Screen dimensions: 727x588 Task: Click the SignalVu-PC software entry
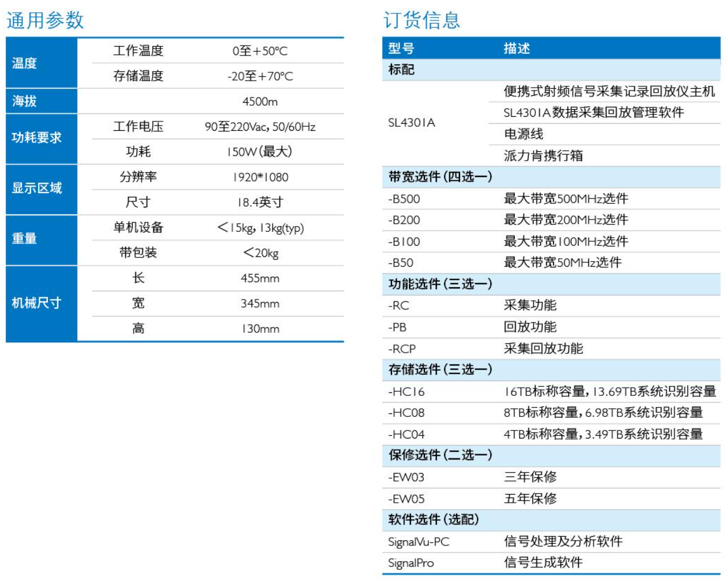point(418,542)
